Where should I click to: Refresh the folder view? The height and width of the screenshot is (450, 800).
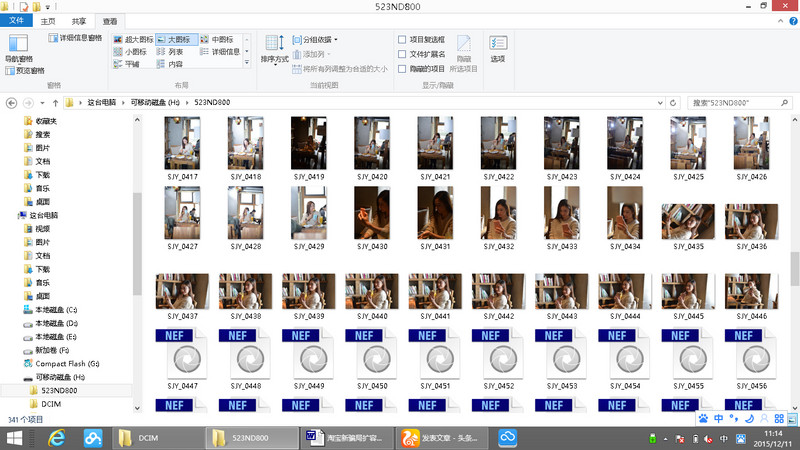673,103
